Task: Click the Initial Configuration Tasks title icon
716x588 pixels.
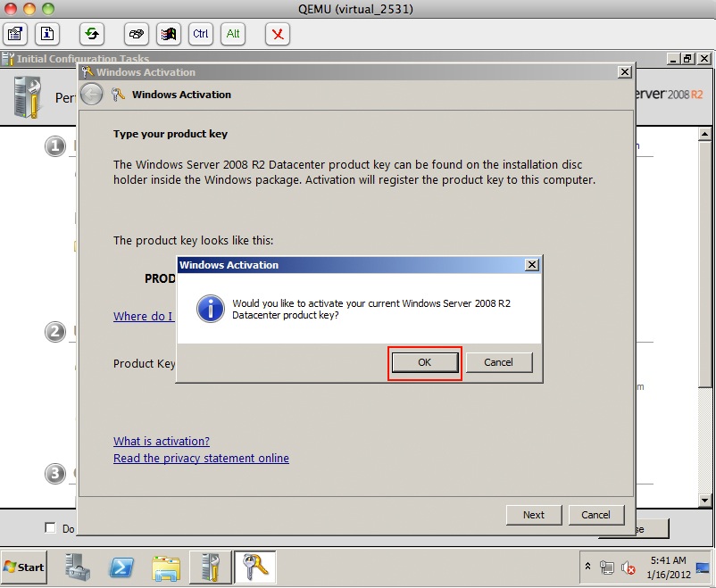Action: (8, 59)
